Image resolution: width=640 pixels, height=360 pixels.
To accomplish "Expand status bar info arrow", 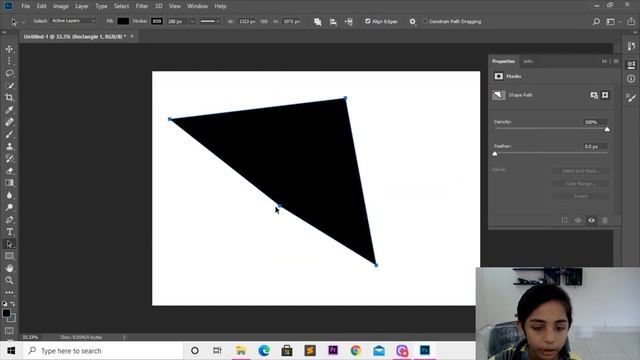I will coord(124,337).
